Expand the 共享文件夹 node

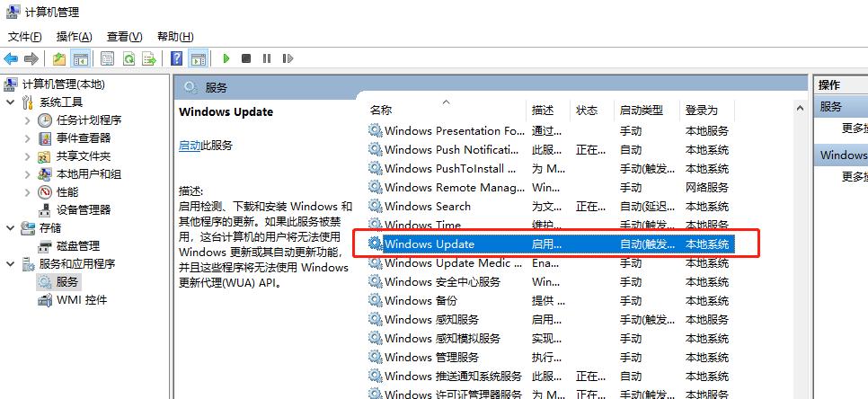[x=27, y=156]
